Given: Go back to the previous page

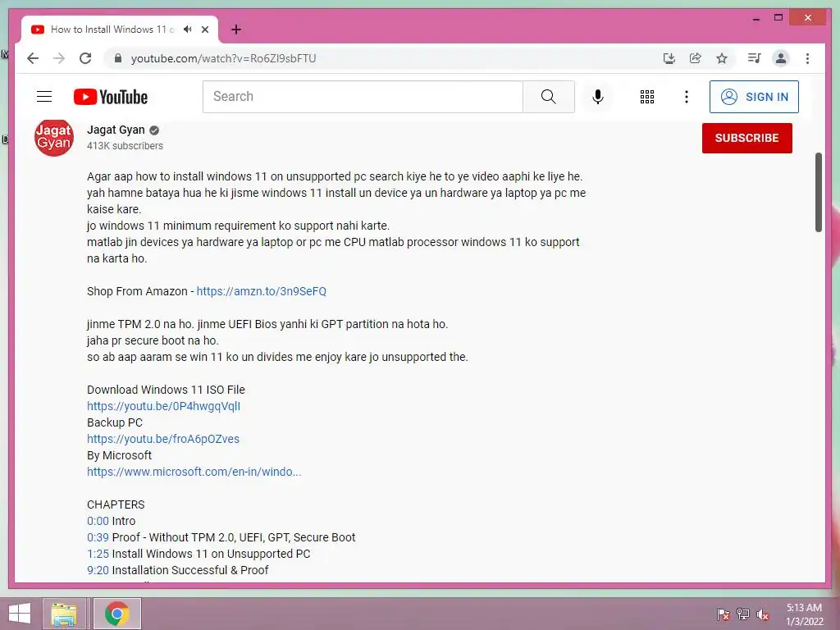Looking at the screenshot, I should click(x=33, y=58).
